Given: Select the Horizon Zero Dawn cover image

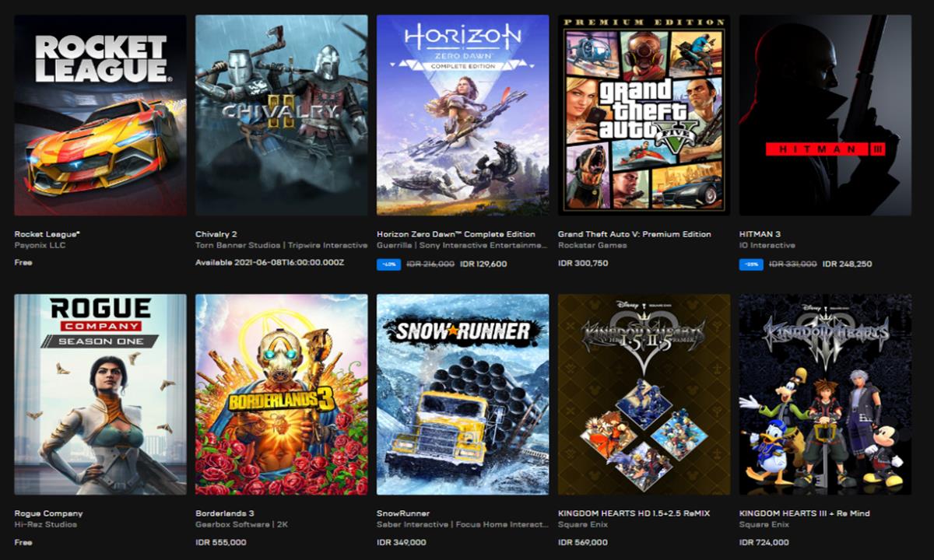Looking at the screenshot, I should (463, 115).
